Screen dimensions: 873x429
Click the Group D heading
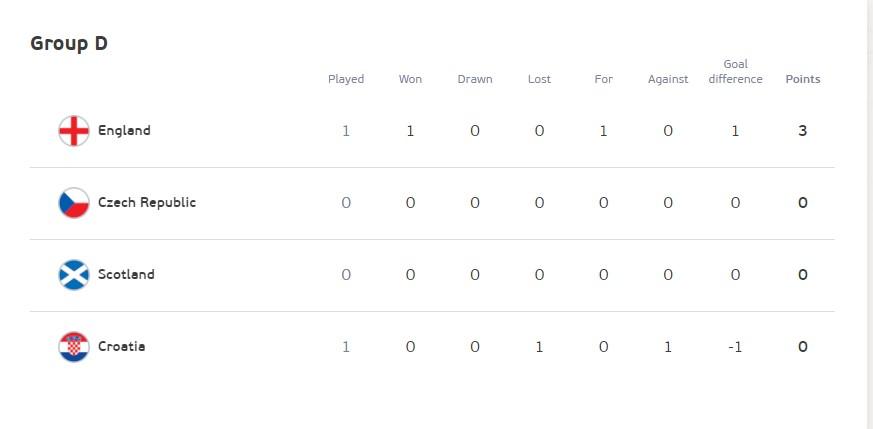[69, 43]
